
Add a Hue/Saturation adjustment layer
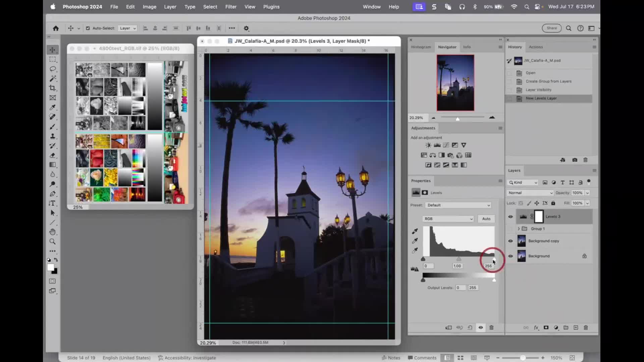[x=424, y=155]
